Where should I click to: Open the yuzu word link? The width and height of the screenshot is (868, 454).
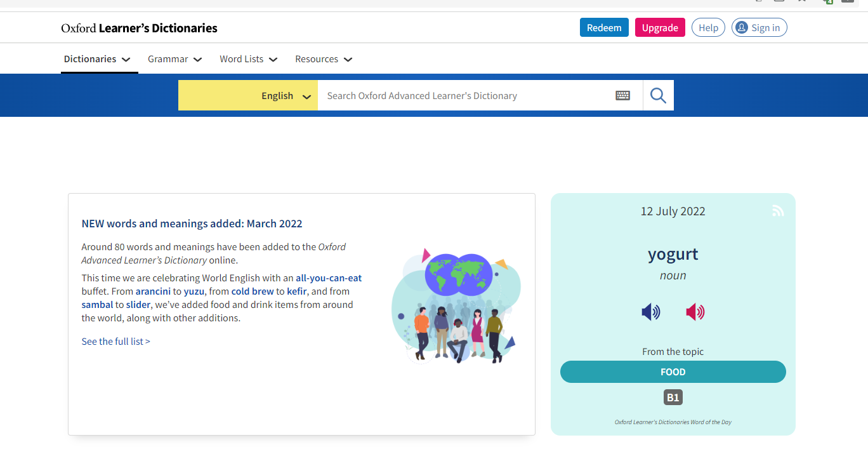tap(194, 291)
